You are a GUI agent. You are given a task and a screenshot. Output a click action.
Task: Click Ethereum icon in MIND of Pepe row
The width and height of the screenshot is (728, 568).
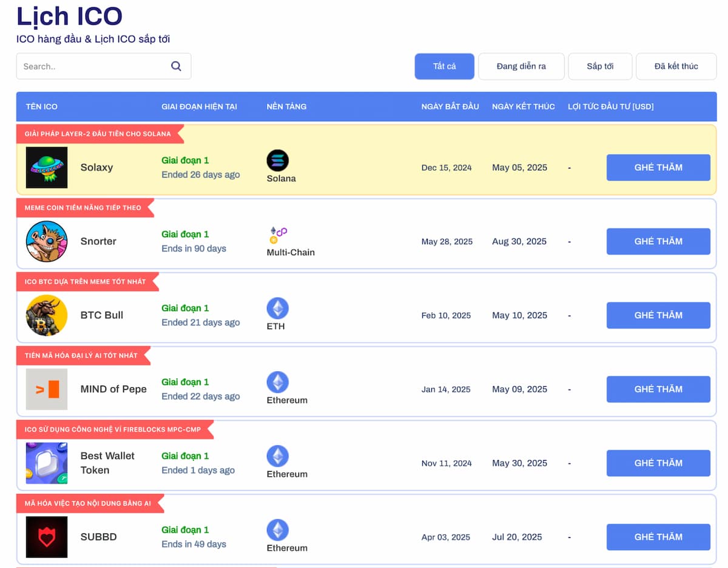[x=278, y=383]
